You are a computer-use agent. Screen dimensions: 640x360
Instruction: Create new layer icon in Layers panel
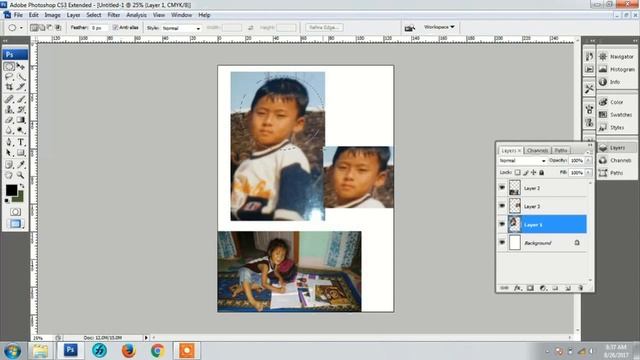[568, 288]
